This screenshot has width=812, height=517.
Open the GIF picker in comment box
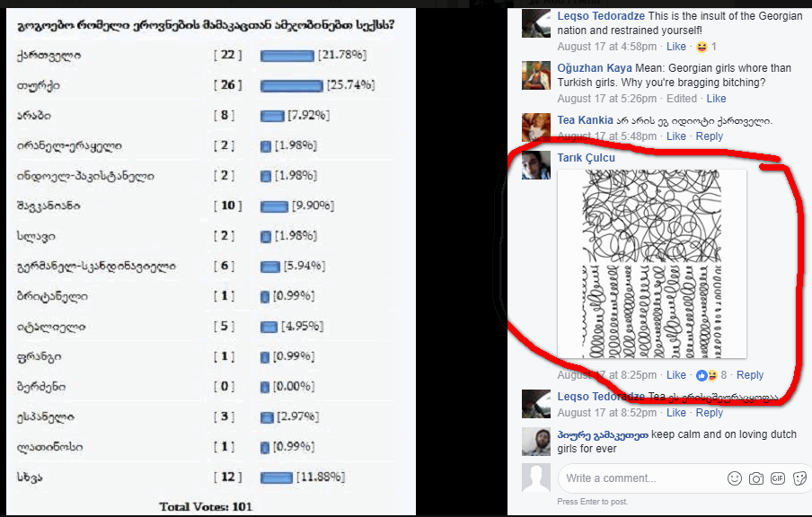[x=778, y=478]
